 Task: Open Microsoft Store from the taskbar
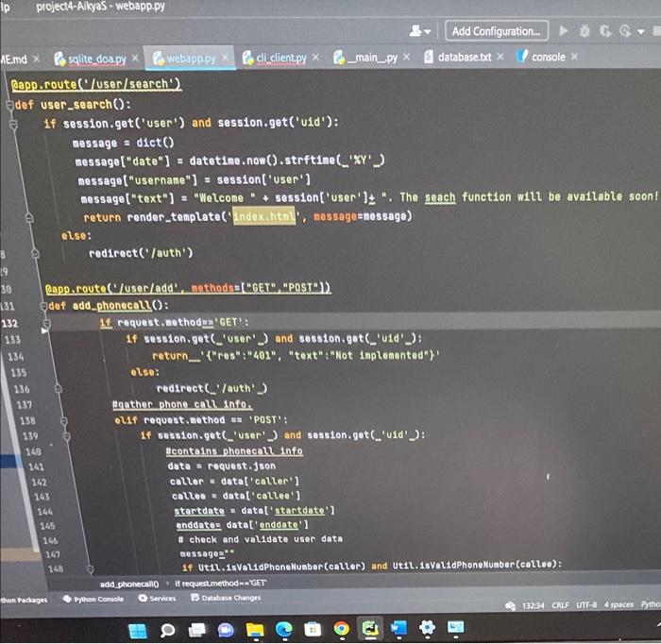point(313,629)
